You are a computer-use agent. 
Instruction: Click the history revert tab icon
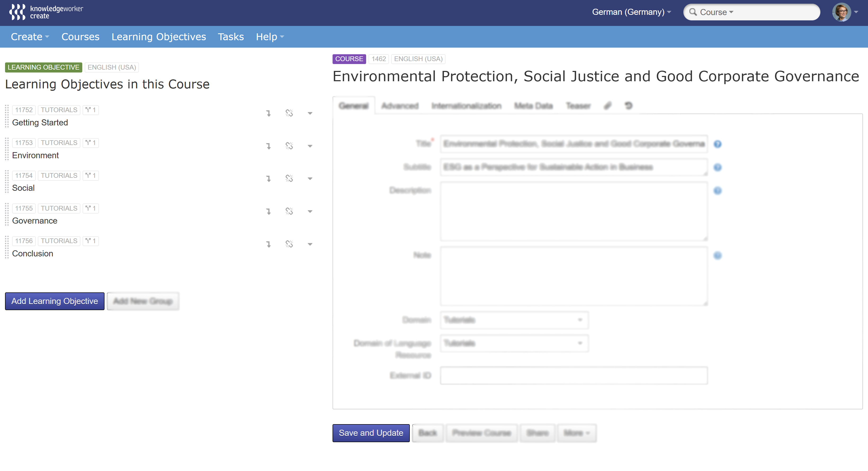628,106
